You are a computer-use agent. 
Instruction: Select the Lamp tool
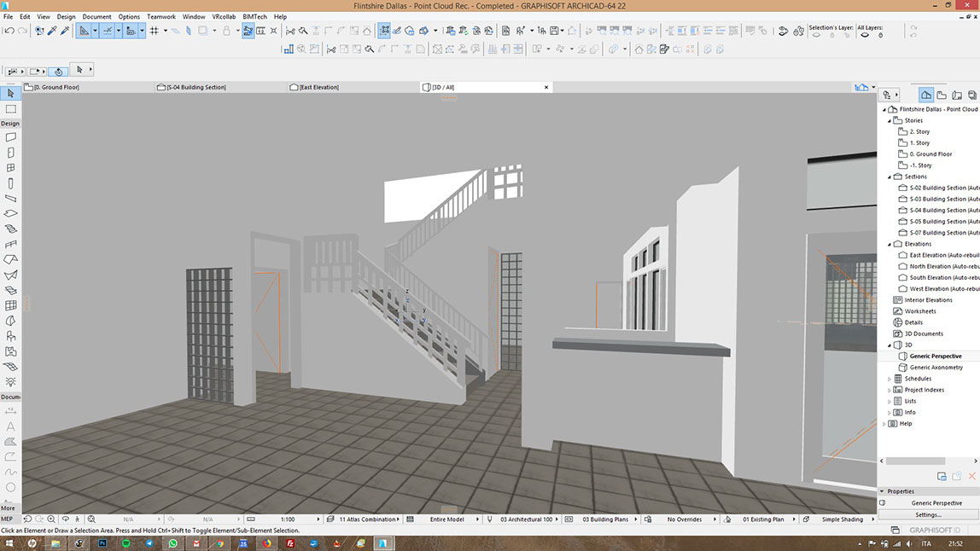click(x=11, y=382)
